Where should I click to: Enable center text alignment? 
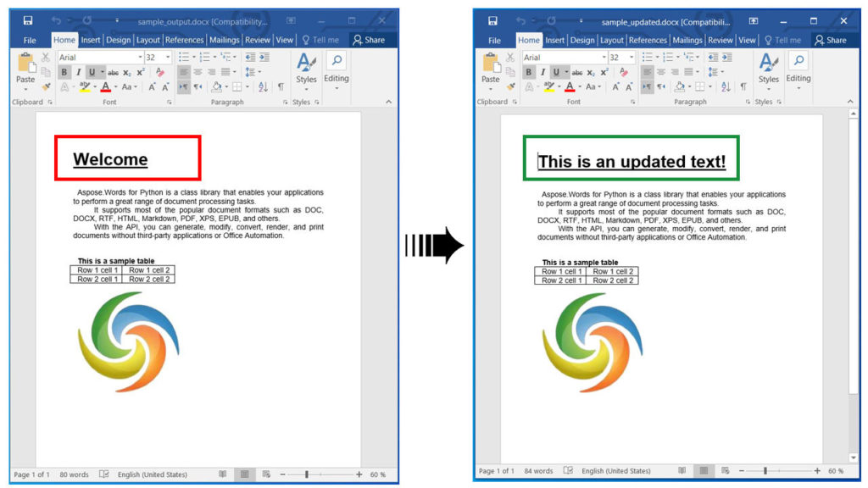(x=197, y=72)
